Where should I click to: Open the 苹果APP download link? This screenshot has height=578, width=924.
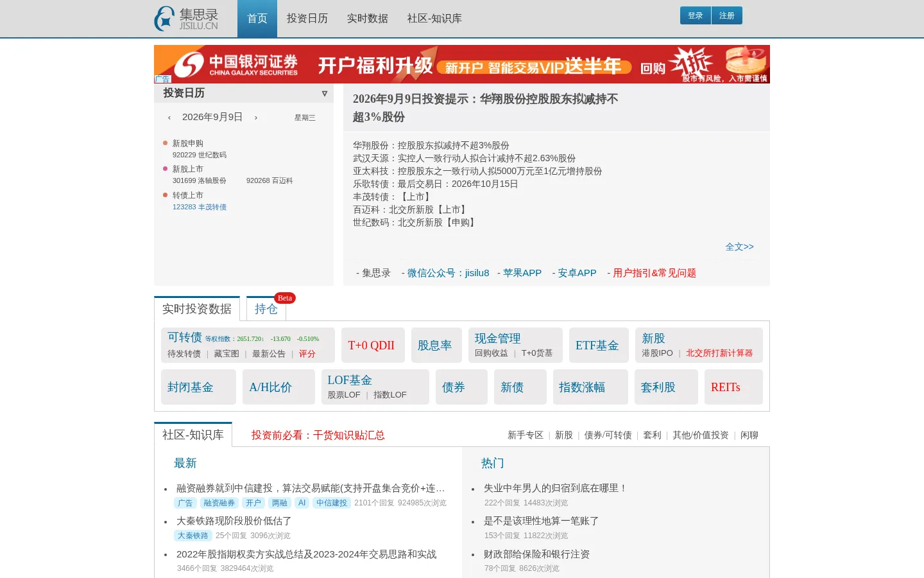[x=522, y=273]
